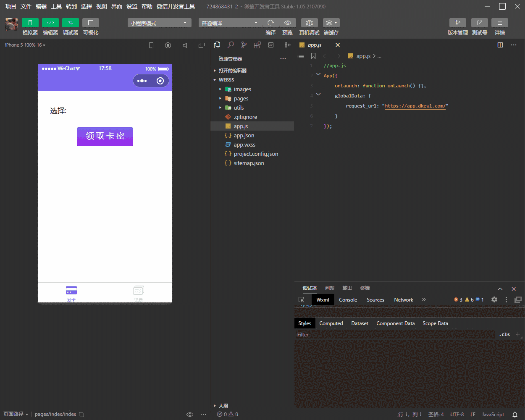The image size is (525, 420).
Task: Click the split editor icon
Action: click(x=500, y=45)
